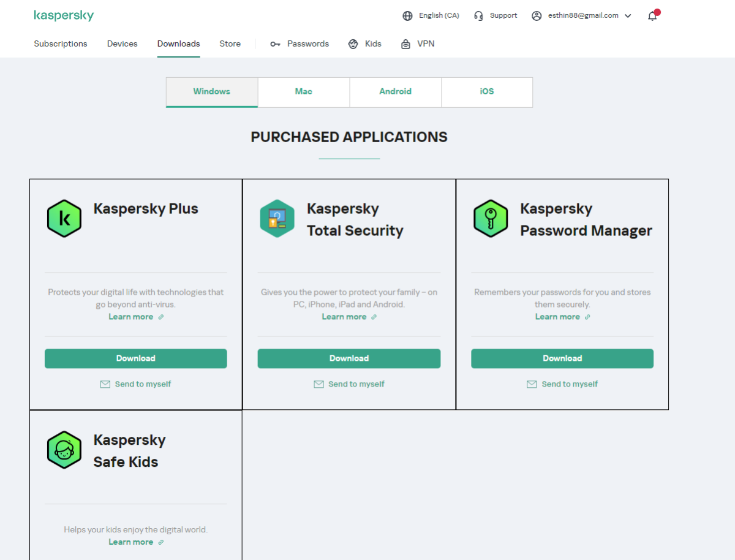The width and height of the screenshot is (735, 560).
Task: Open Learn more for Kaspersky Plus
Action: point(131,317)
